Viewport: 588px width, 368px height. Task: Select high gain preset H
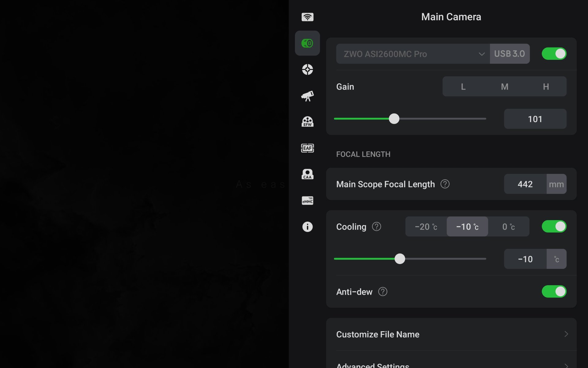click(x=546, y=87)
